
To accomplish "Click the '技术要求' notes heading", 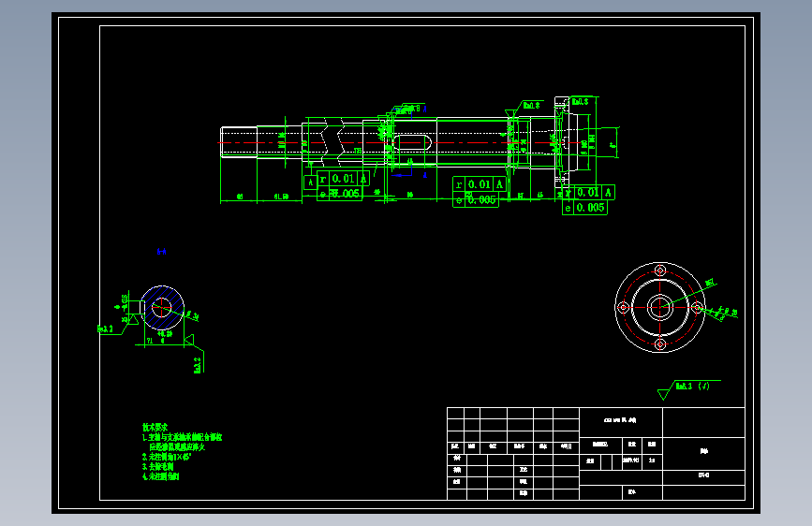I will [x=155, y=427].
